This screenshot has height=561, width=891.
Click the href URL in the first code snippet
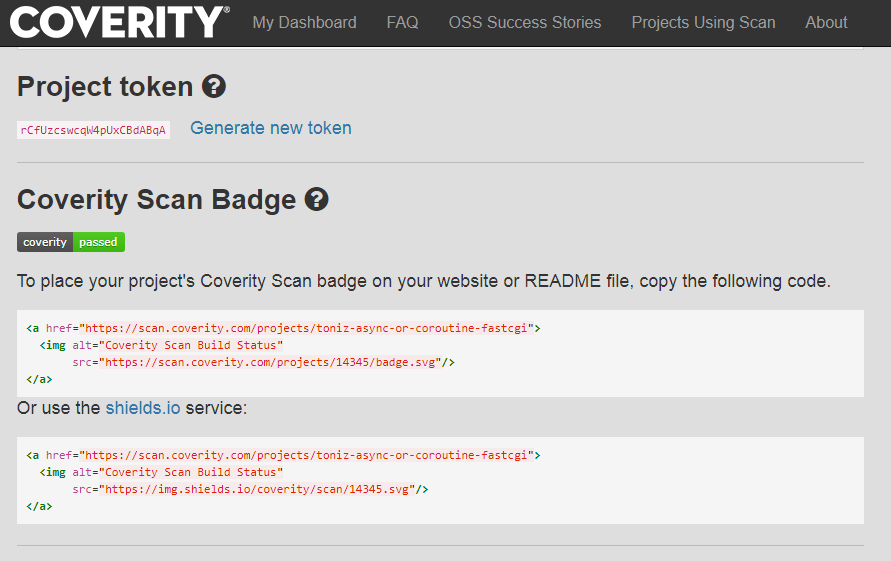(x=306, y=328)
